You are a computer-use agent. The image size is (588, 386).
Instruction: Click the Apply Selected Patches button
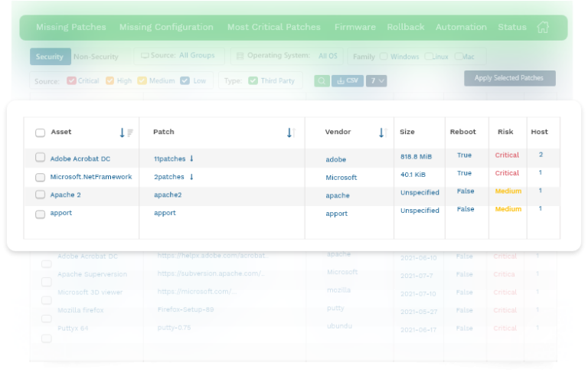click(x=510, y=78)
